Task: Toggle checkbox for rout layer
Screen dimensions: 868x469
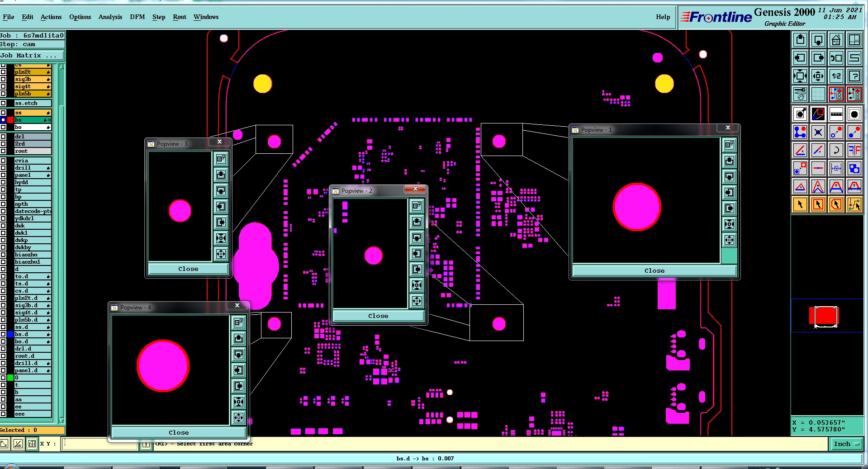Action: 3,151
